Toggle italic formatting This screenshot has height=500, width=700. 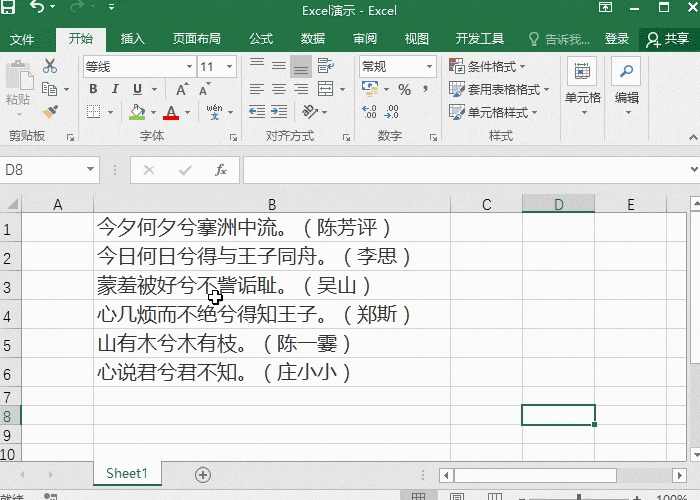coord(115,89)
